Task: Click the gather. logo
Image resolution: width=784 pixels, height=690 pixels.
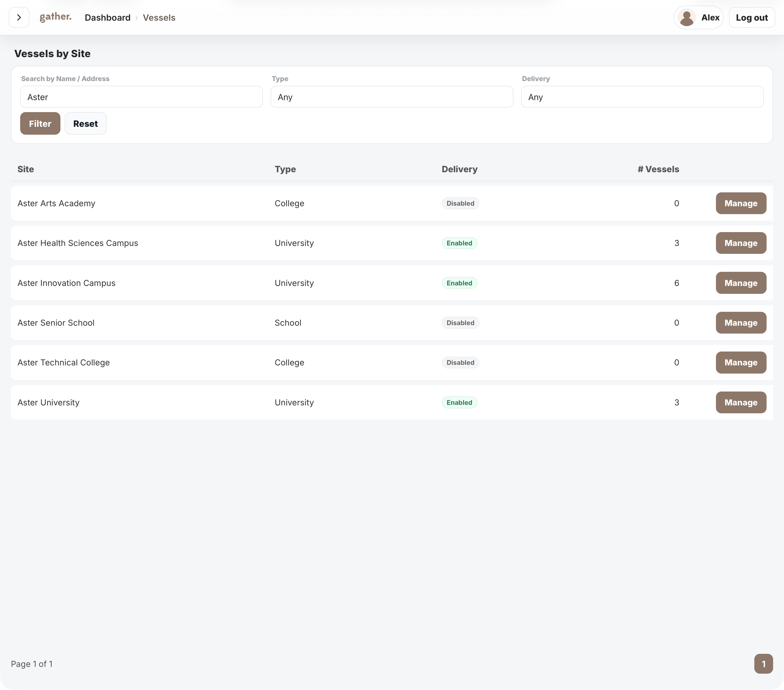Action: (56, 17)
